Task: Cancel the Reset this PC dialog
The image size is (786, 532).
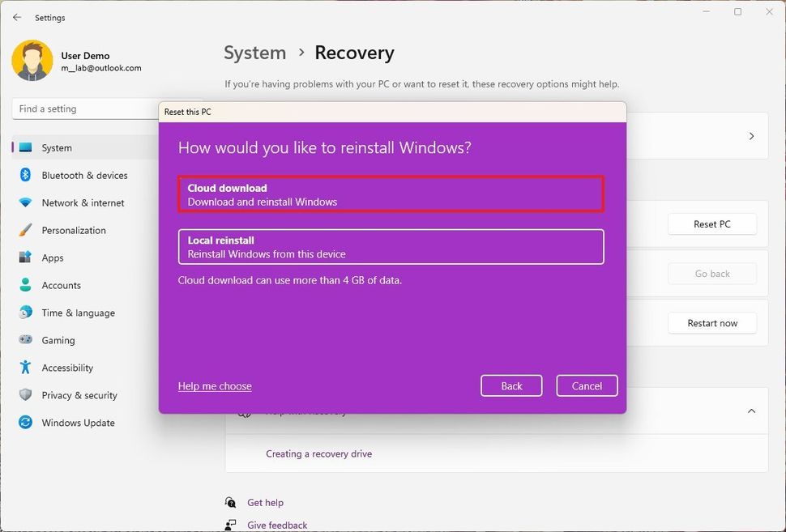Action: click(x=587, y=386)
